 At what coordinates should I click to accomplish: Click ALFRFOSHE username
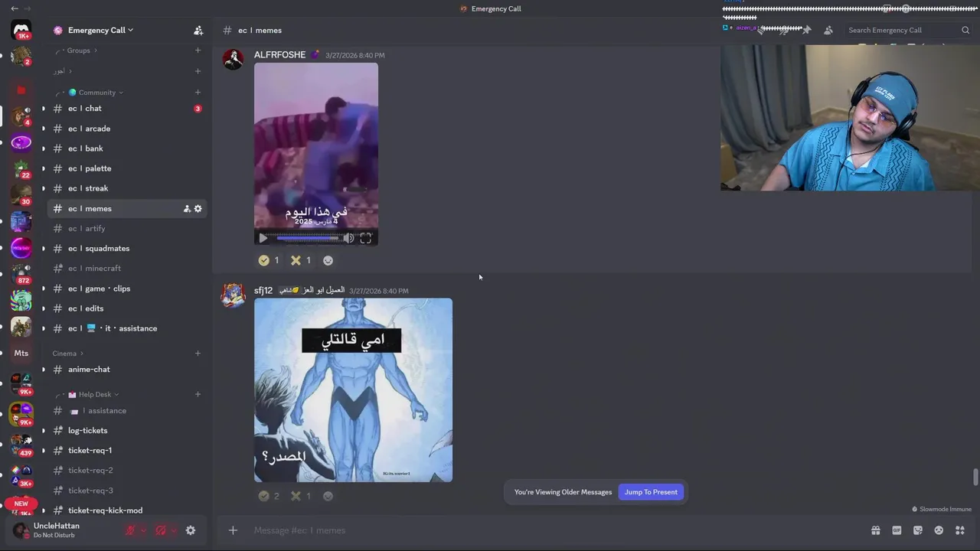tap(279, 55)
